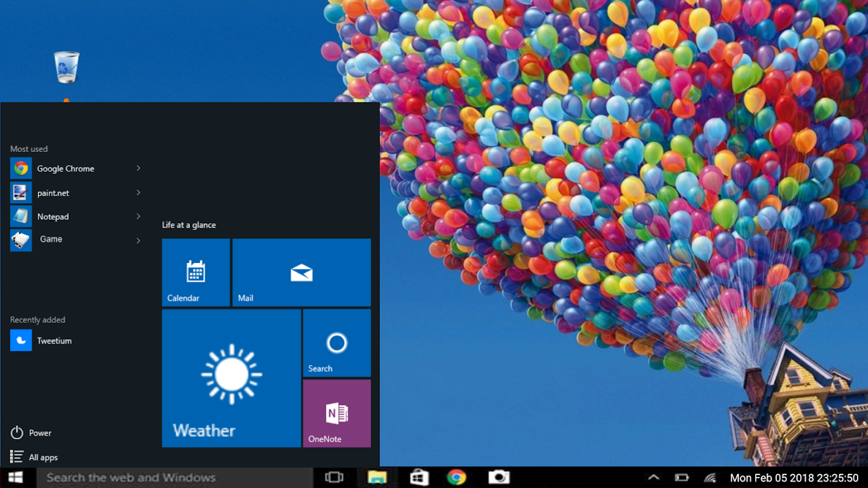Click the Power label

(40, 433)
